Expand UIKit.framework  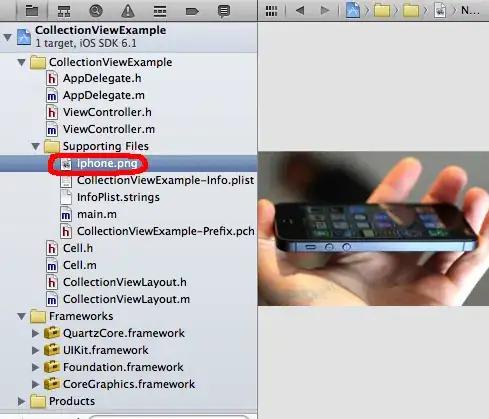(x=35, y=350)
